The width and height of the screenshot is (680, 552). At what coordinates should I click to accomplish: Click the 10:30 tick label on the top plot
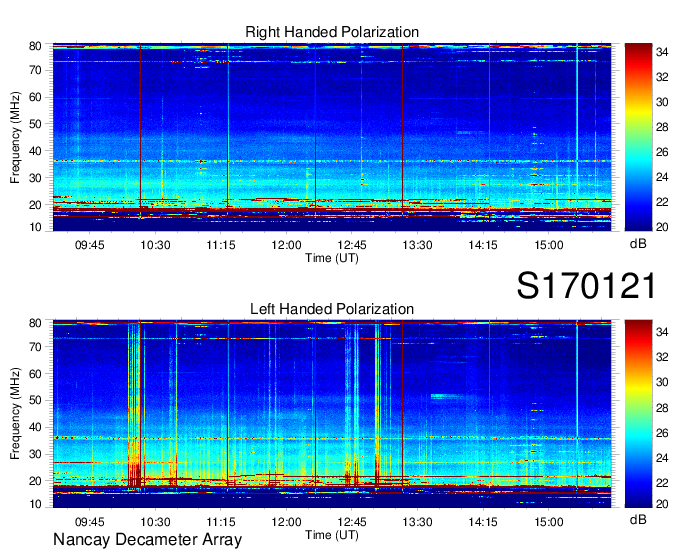tap(155, 245)
